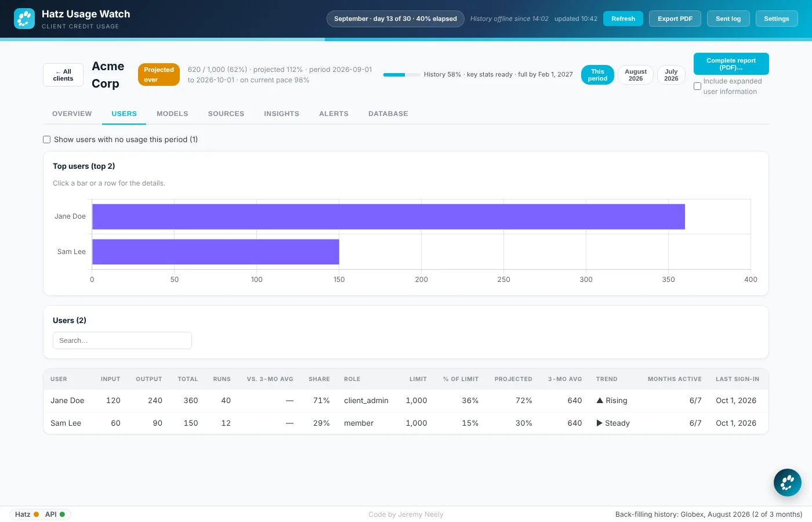Image resolution: width=812 pixels, height=522 pixels.
Task: Select the This period pill
Action: pyautogui.click(x=597, y=75)
